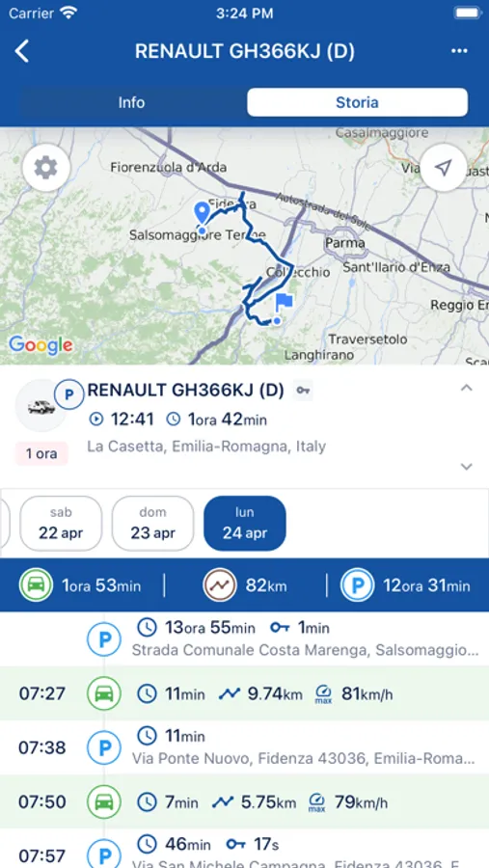Image resolution: width=489 pixels, height=868 pixels.
Task: Open the 07:27 trip entry of 9.74km
Action: (x=244, y=693)
